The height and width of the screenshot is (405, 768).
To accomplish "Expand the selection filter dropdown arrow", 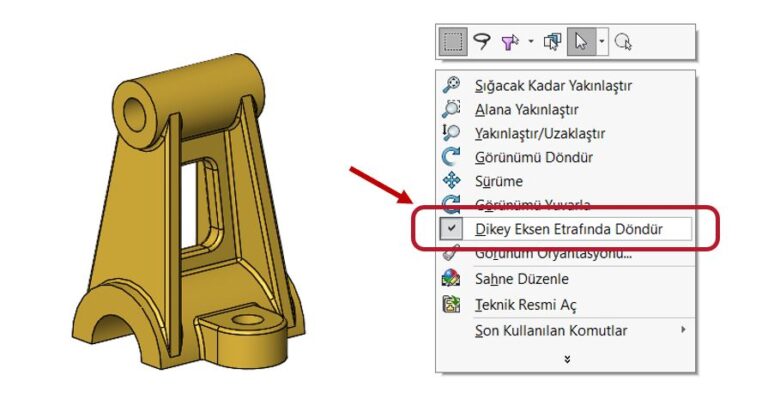I will point(531,42).
